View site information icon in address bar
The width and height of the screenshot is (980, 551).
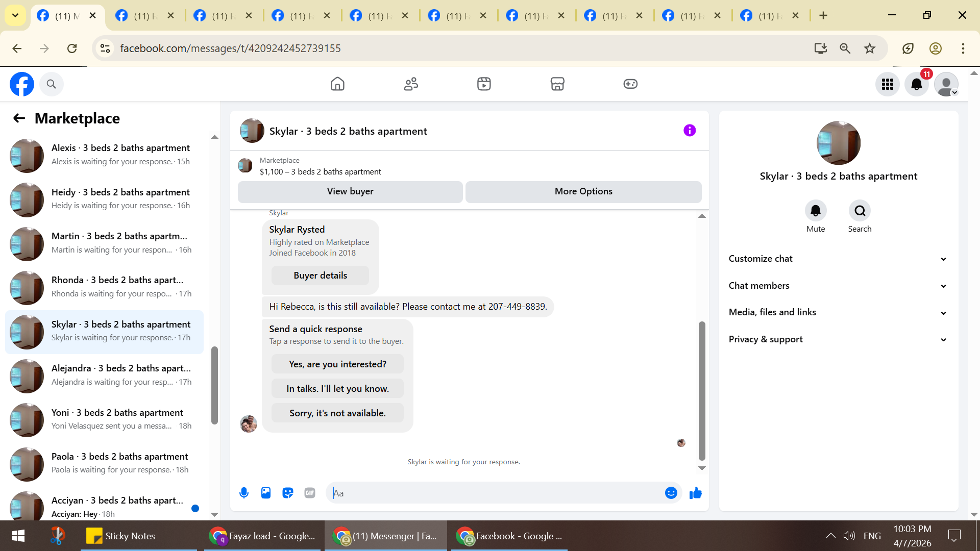105,48
